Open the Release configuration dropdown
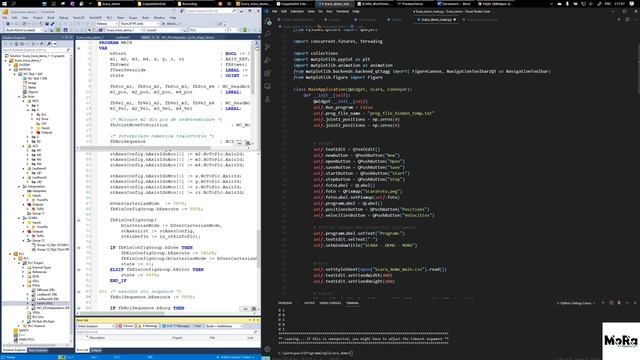640x360 pixels. pyautogui.click(x=107, y=24)
